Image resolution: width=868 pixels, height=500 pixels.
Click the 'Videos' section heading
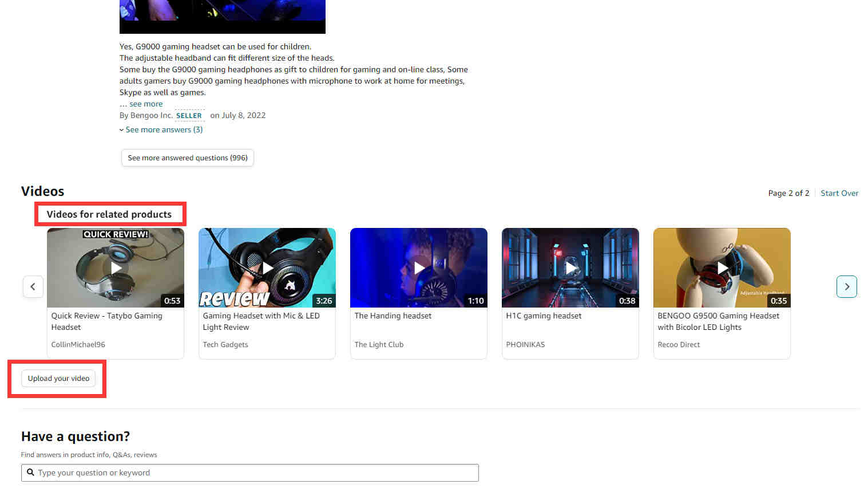pos(43,191)
